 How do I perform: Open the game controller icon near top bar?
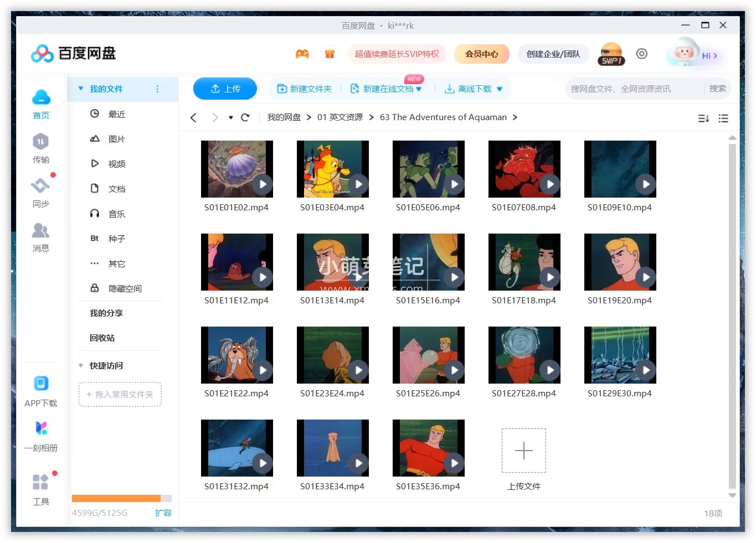[x=302, y=54]
